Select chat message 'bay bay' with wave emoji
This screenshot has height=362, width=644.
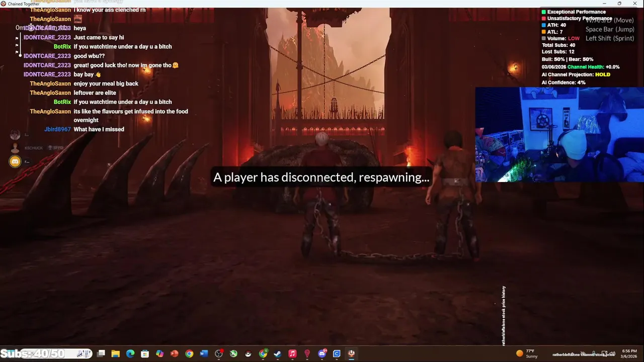point(87,74)
